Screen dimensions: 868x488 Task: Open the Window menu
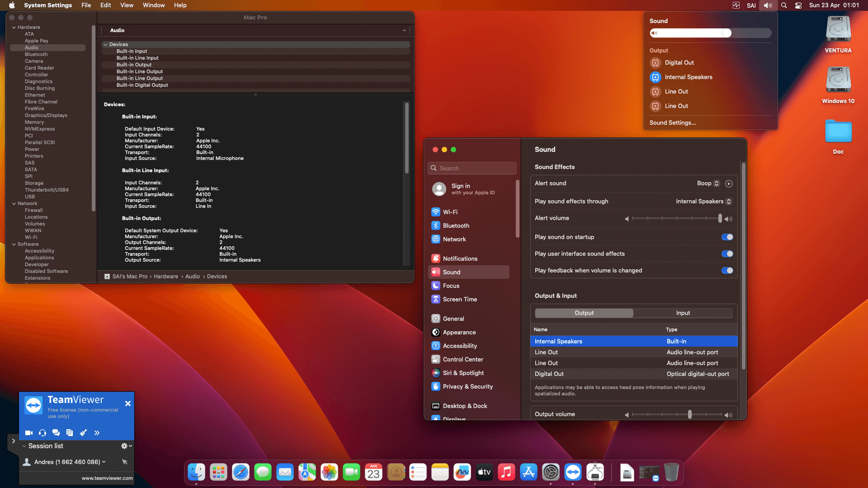click(x=154, y=5)
